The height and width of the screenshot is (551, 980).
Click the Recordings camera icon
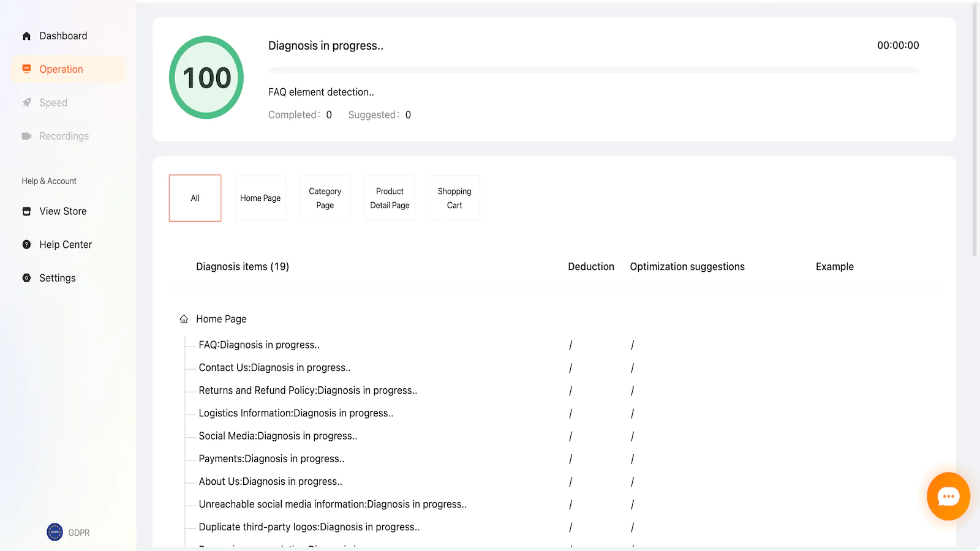click(x=26, y=136)
